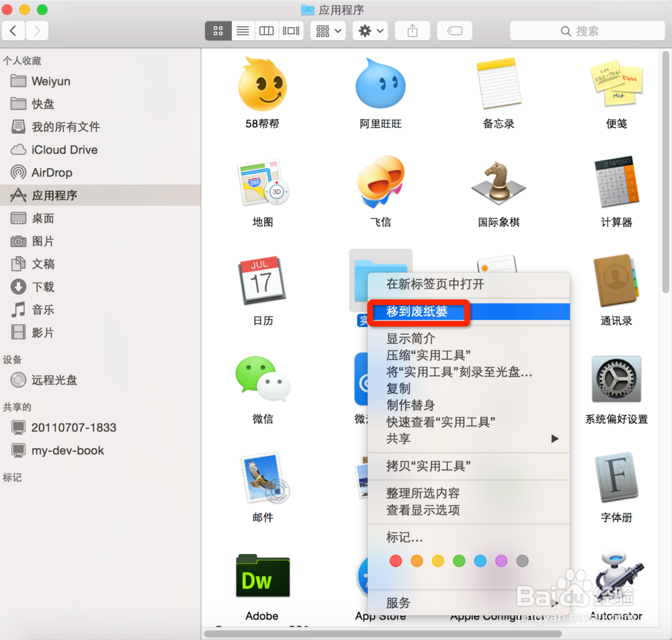Choose 快速查看“实用工具” menu entry
672x640 pixels.
click(x=469, y=422)
